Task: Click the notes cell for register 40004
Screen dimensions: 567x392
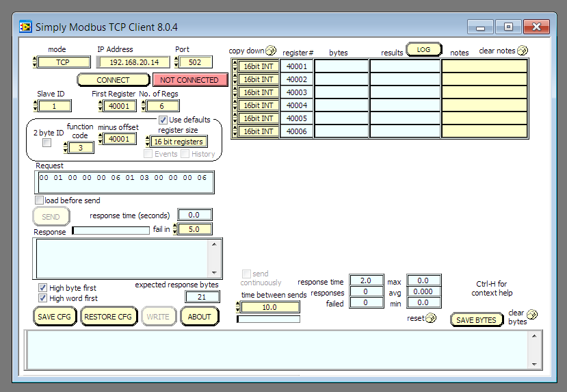Action: click(484, 105)
